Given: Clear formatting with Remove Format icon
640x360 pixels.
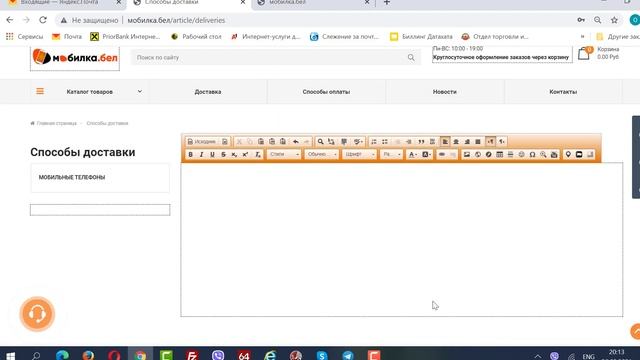Looking at the screenshot, I should pyautogui.click(x=258, y=155).
